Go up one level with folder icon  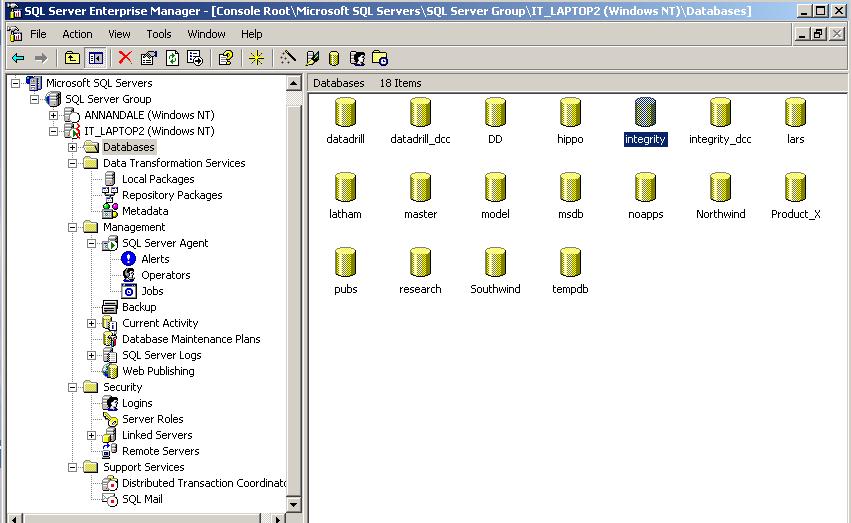pyautogui.click(x=72, y=58)
